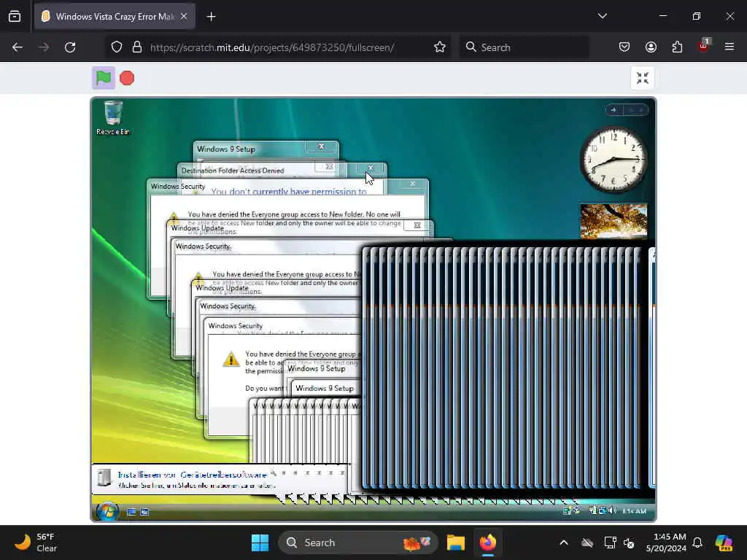Open Windows 11 Start menu
This screenshot has height=560, width=747.
[x=260, y=542]
